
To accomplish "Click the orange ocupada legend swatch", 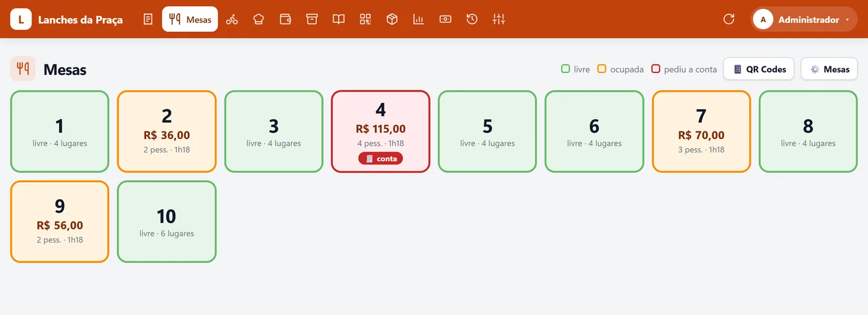I will pyautogui.click(x=601, y=69).
